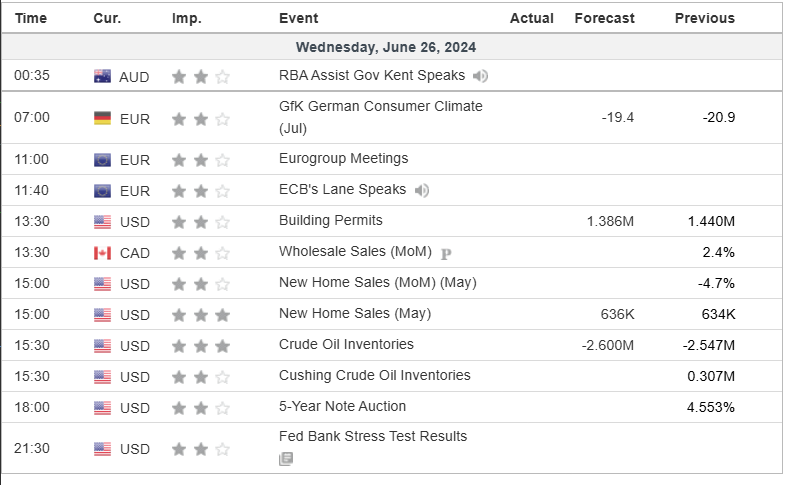This screenshot has width=787, height=485.
Task: Open the Building Permits event details
Action: tap(330, 221)
